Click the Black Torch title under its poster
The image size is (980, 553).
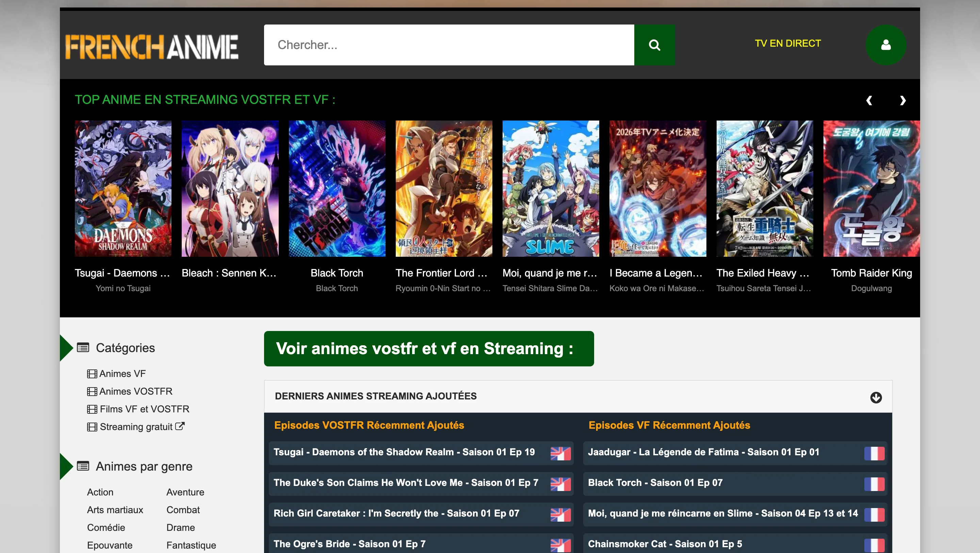coord(337,273)
